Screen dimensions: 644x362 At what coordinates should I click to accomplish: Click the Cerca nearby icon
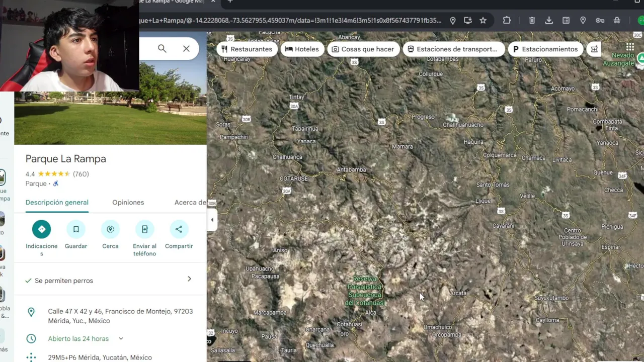[x=110, y=229]
